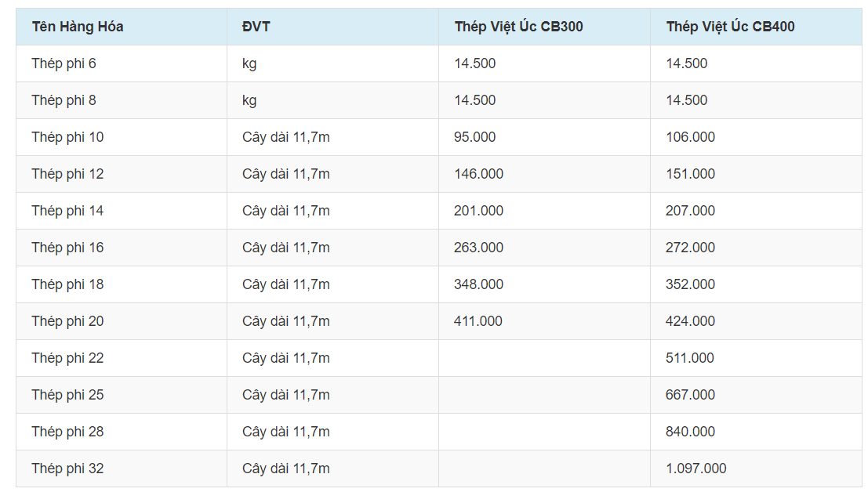Click the 1.097.000 price cell
Image resolution: width=868 pixels, height=492 pixels.
tap(695, 468)
